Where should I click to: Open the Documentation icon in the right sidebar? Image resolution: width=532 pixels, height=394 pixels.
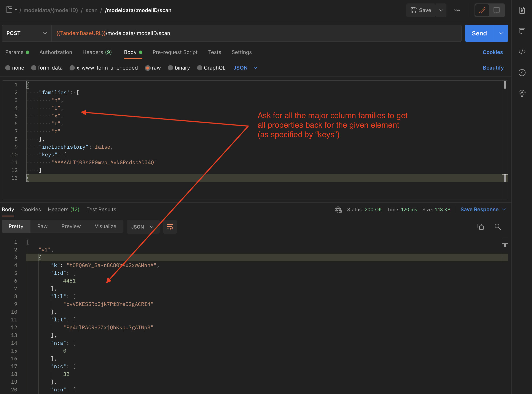click(522, 10)
